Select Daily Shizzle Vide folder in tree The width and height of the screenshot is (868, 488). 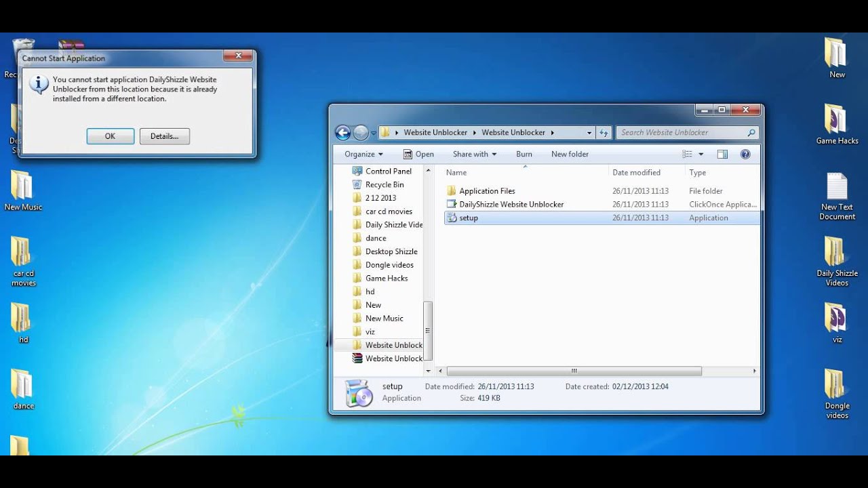pos(393,225)
